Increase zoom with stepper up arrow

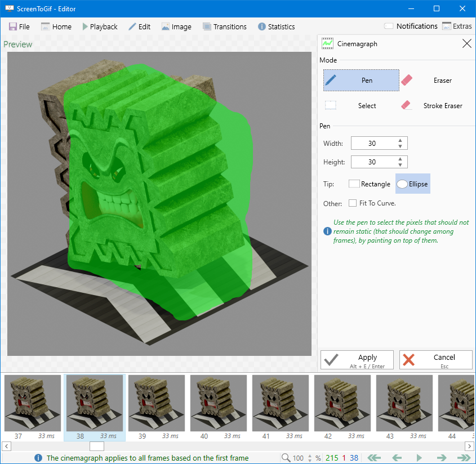click(310, 456)
